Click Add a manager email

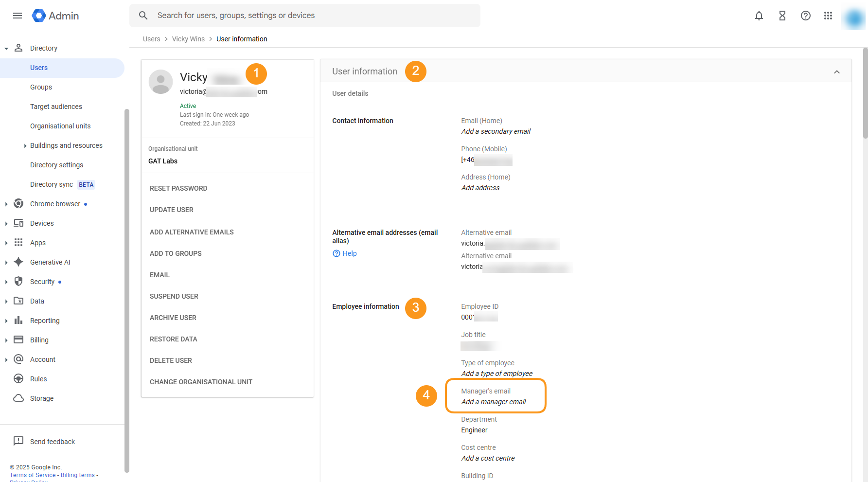493,401
